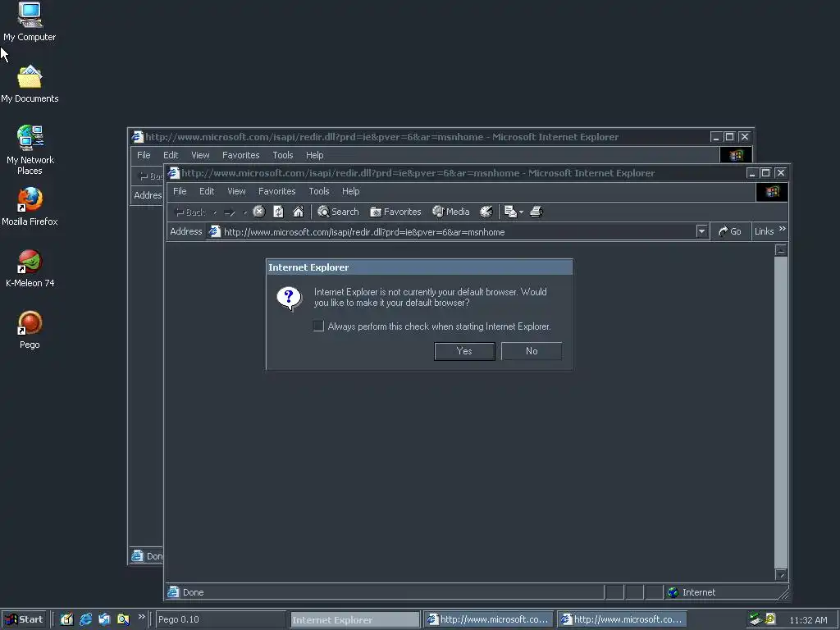The width and height of the screenshot is (840, 630).
Task: Expand the Forward history dropdown arrow
Action: click(244, 212)
